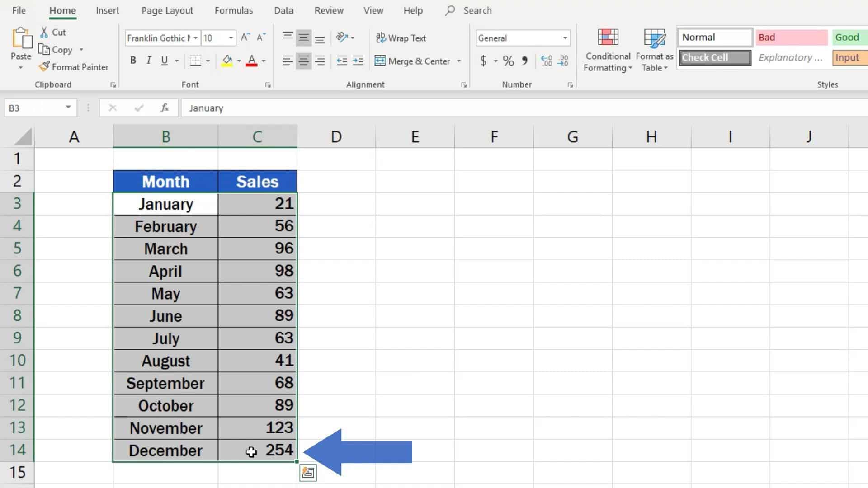Click the Center align icon
Viewport: 868px width, 488px height.
click(304, 61)
